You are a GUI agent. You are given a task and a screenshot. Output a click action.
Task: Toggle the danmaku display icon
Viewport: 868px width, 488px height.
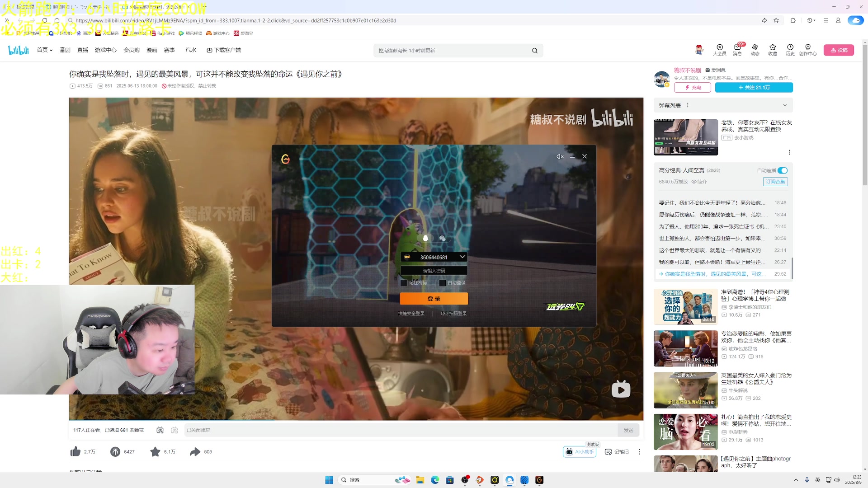pyautogui.click(x=160, y=430)
